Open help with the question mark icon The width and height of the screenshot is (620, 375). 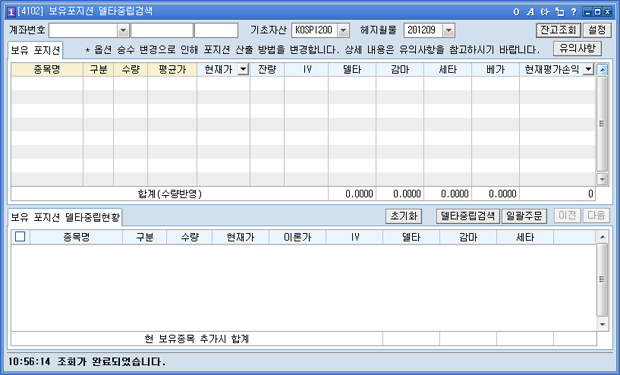(x=573, y=12)
